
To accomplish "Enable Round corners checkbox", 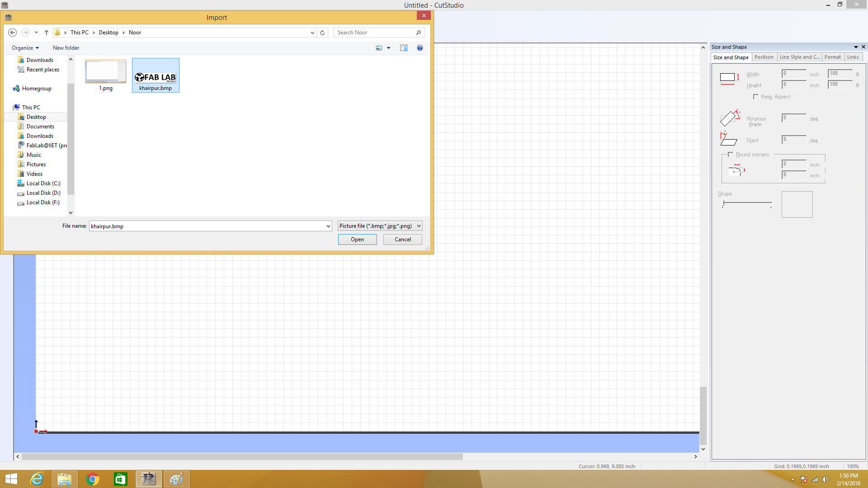I will [x=731, y=155].
